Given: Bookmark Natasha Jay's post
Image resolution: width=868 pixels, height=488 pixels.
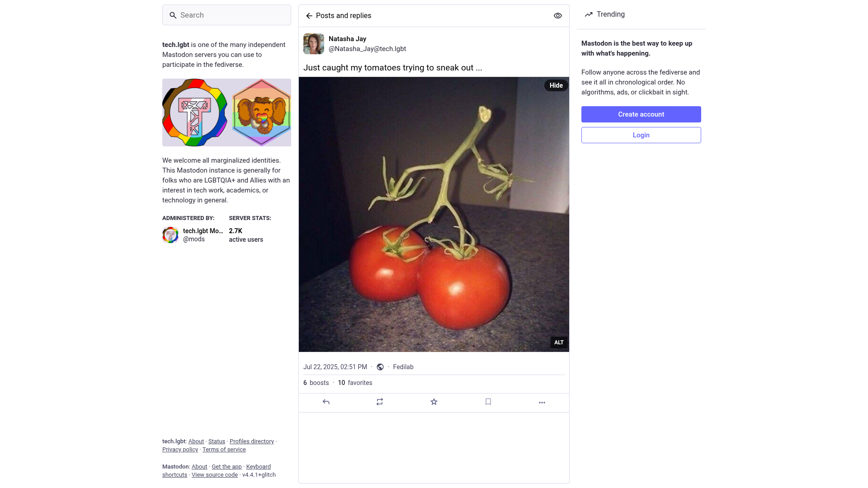Looking at the screenshot, I should click(488, 402).
